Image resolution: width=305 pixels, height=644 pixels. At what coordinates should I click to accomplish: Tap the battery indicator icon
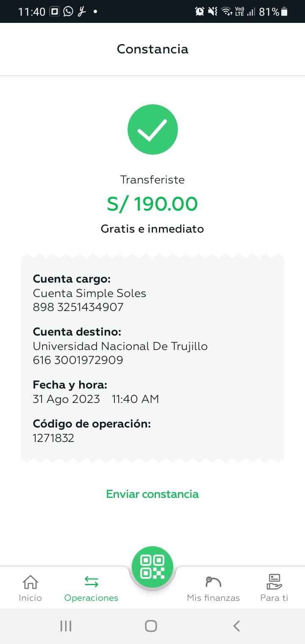tap(284, 12)
